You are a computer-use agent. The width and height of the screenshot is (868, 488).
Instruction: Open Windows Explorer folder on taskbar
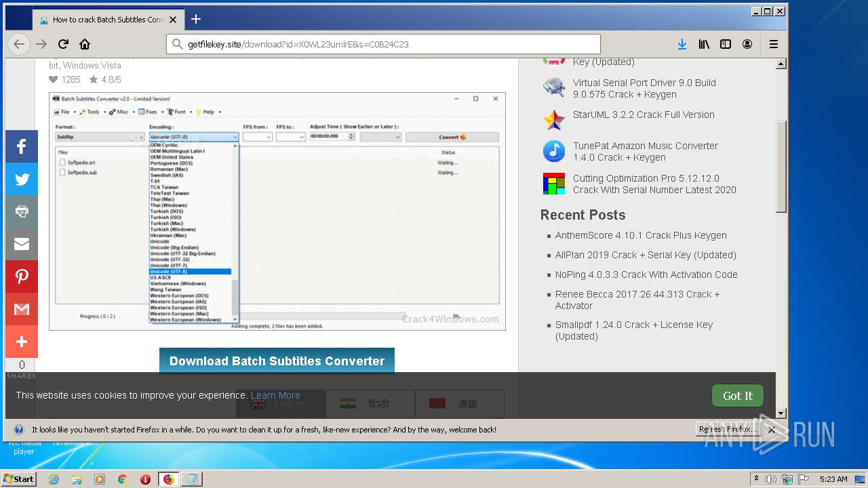pos(77,479)
